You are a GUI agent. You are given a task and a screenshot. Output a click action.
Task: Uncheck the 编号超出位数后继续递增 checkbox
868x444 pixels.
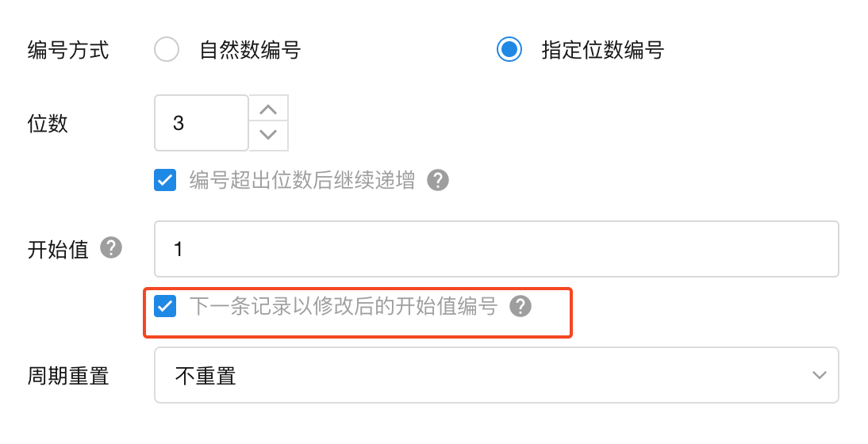click(165, 181)
